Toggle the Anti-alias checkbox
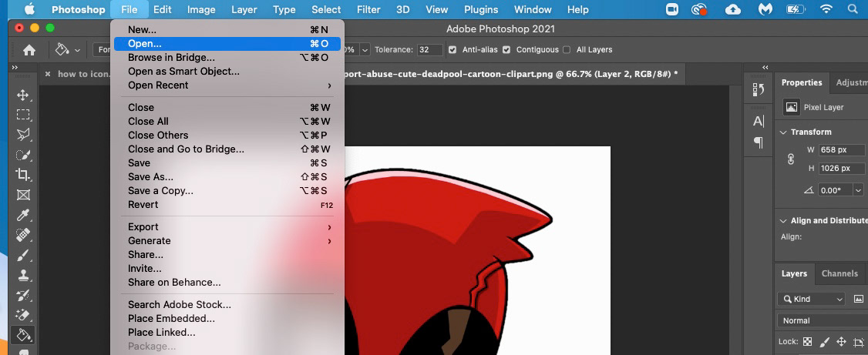This screenshot has width=868, height=355. pos(453,50)
